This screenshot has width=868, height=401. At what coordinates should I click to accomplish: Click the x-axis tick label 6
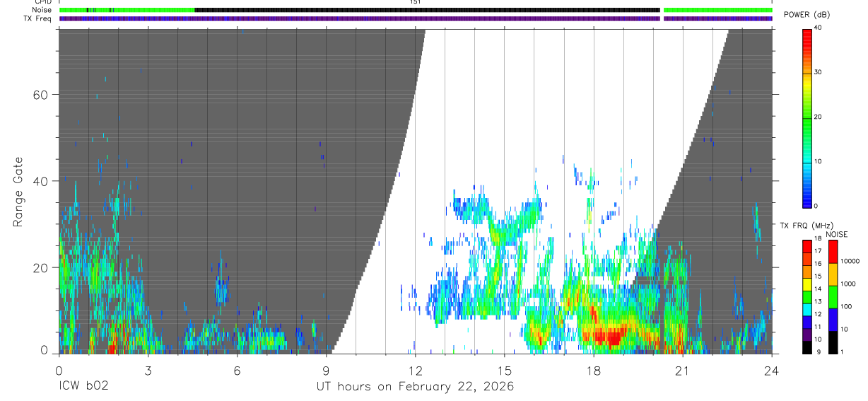(237, 370)
